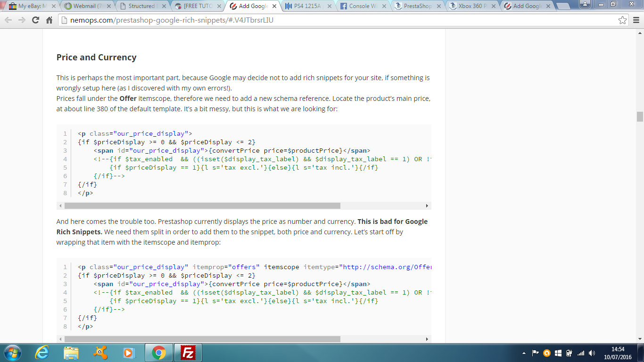Click the right arrow of the first code block scrollbar

pyautogui.click(x=427, y=206)
